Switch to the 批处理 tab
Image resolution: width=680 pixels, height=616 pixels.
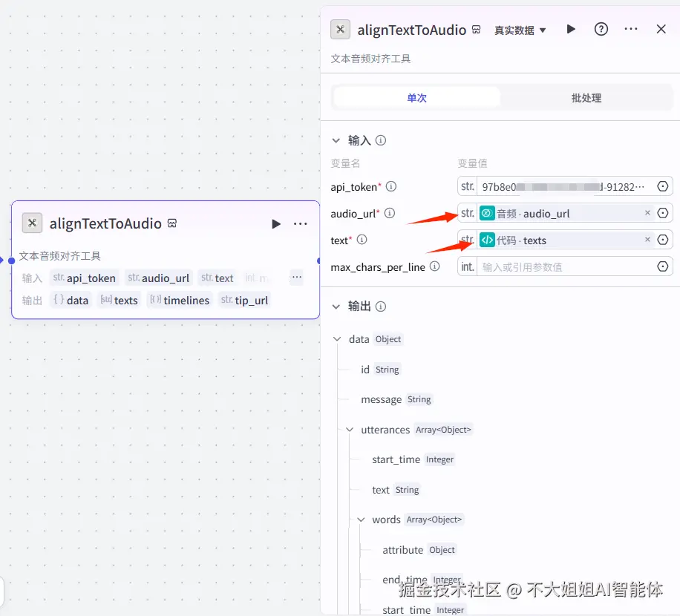click(x=586, y=98)
